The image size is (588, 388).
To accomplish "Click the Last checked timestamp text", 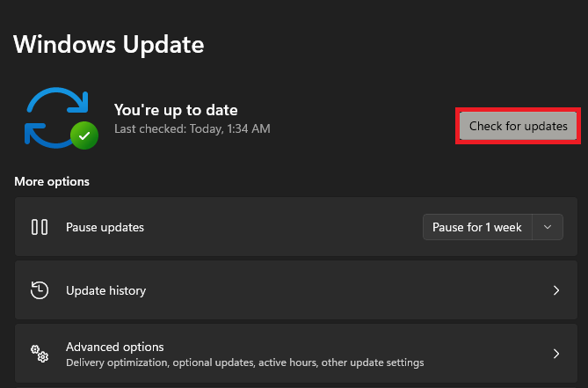I will (x=192, y=128).
